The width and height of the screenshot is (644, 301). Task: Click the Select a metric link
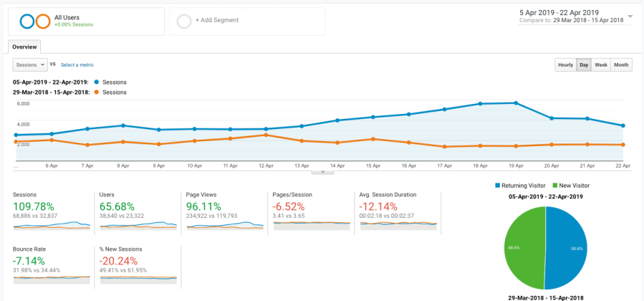[x=78, y=64]
